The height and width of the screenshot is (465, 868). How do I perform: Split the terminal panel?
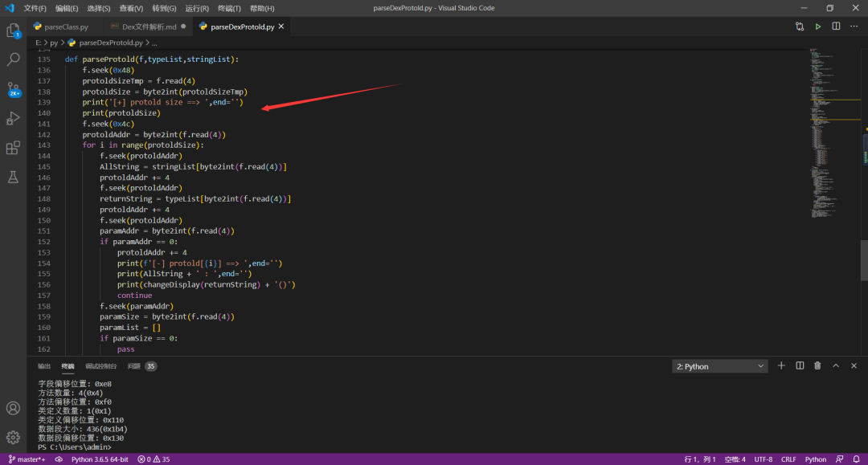pos(800,366)
